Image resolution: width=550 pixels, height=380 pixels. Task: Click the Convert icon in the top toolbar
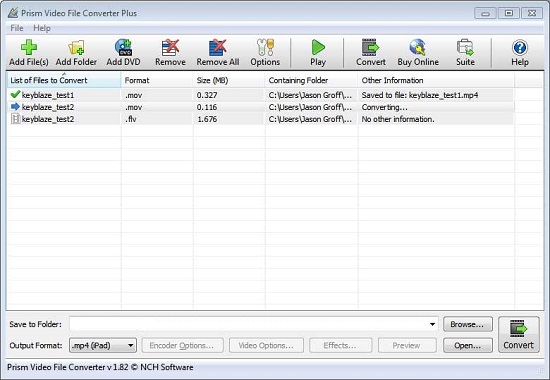click(371, 53)
